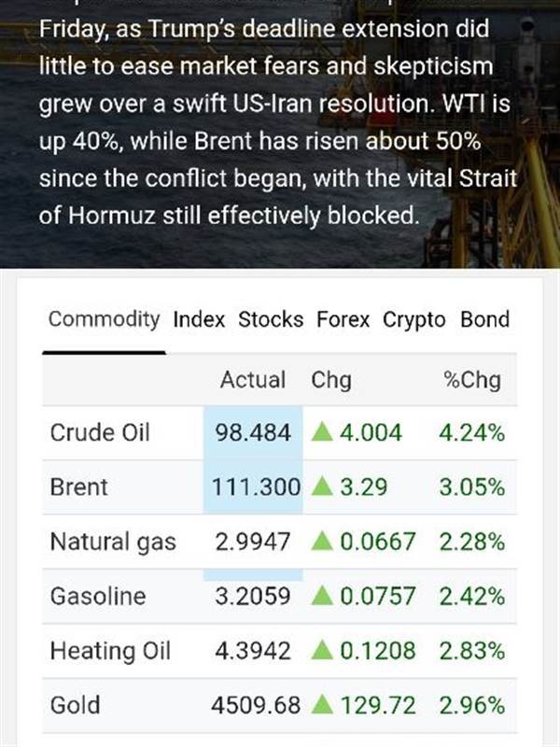Open the Crude Oil commodity link
The image size is (560, 747).
tap(100, 433)
